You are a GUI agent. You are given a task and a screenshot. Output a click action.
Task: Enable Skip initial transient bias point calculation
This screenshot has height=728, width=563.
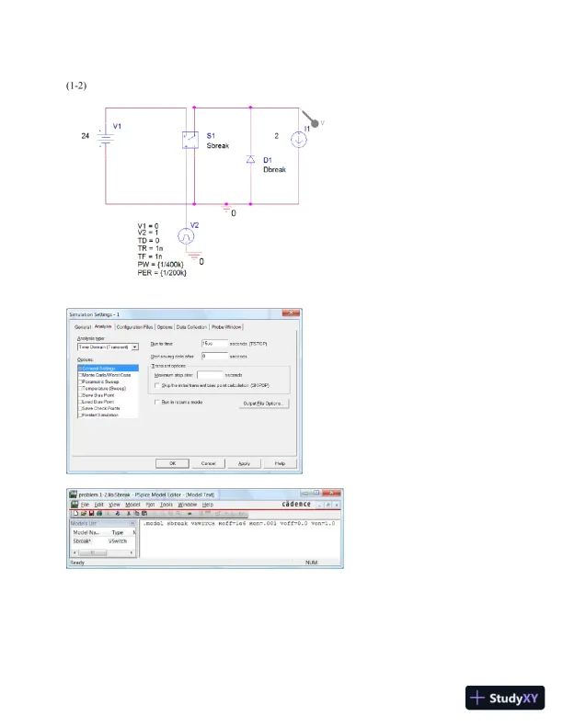click(156, 386)
